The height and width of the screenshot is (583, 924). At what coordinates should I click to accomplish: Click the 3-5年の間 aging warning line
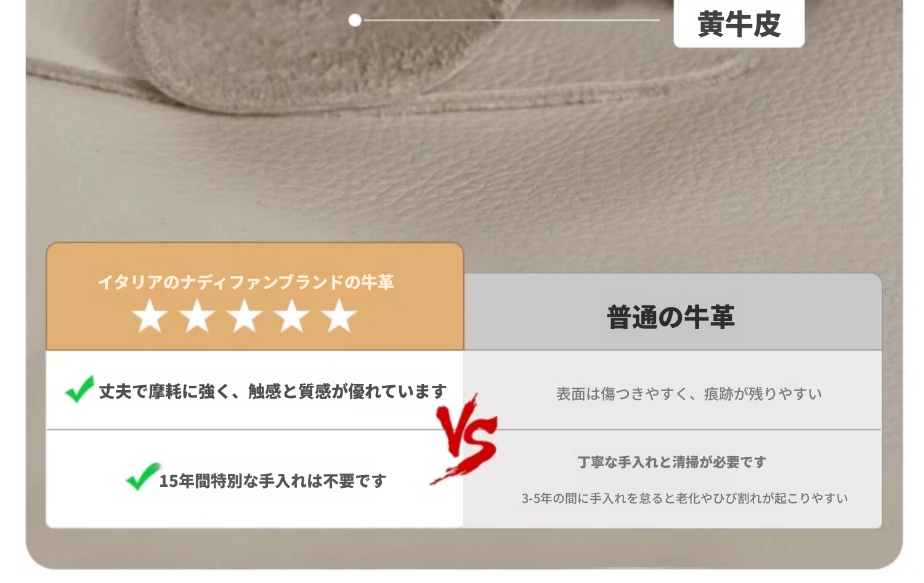tap(685, 498)
